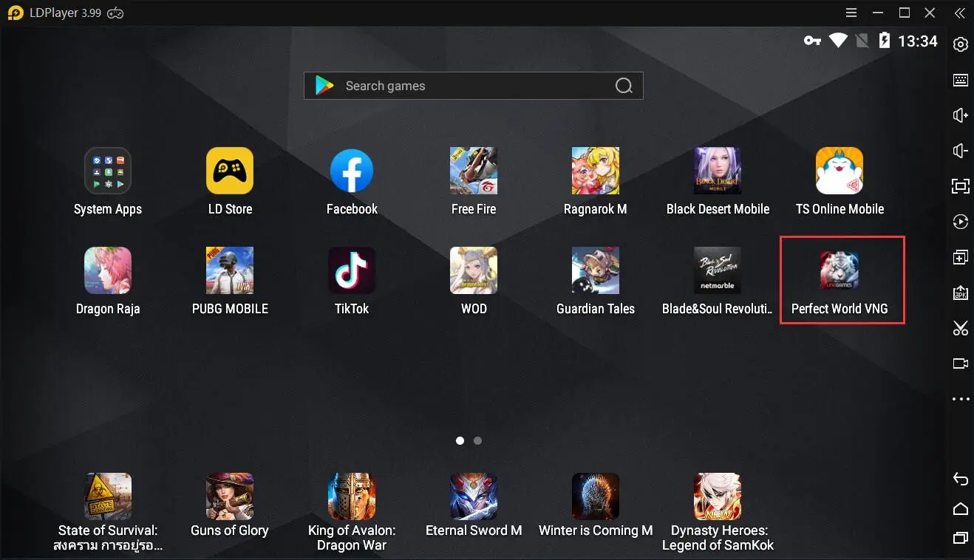Collapse sidebar with double-chevron arrow
974x560 pixels.
pos(960,13)
